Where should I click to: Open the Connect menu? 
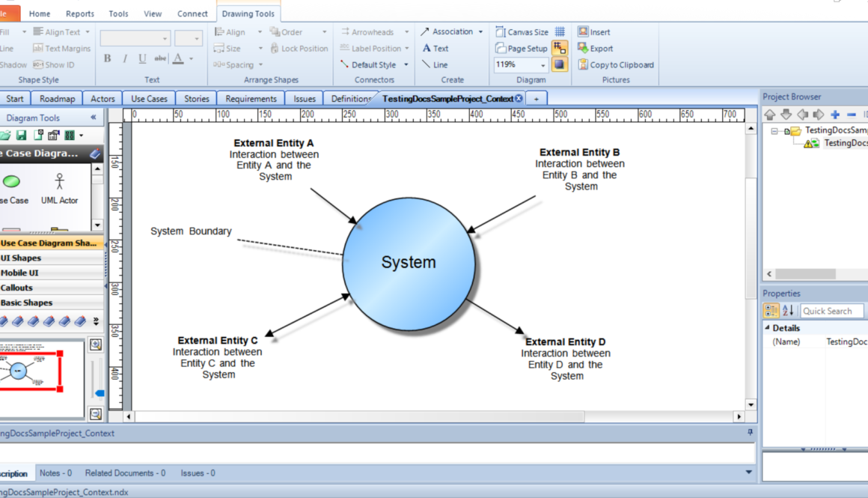(x=192, y=13)
